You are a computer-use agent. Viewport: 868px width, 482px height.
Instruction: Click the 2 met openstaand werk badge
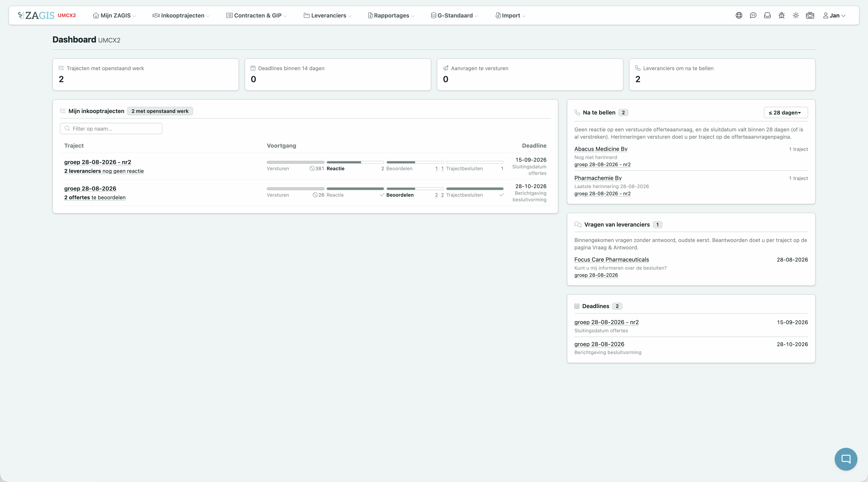point(160,111)
